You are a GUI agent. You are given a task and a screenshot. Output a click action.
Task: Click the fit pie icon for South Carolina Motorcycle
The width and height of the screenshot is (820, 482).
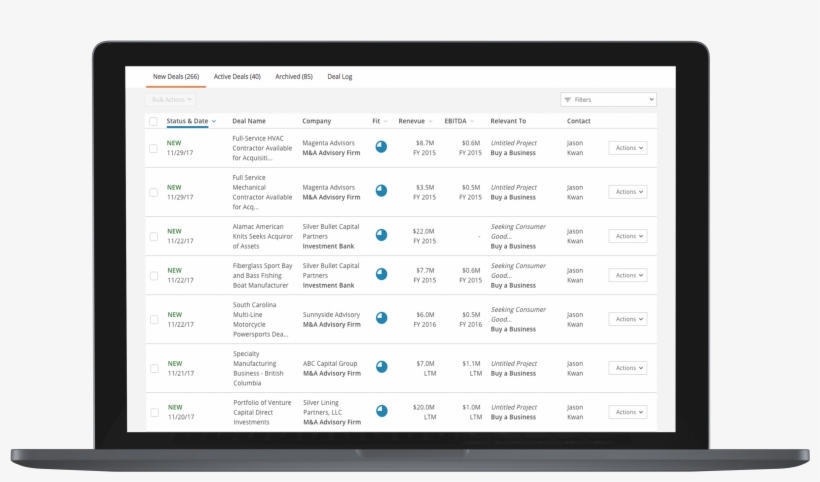click(382, 318)
